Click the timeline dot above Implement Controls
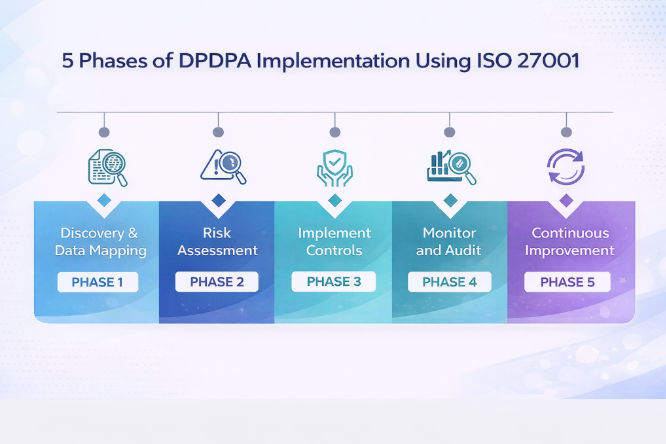This screenshot has height=444, width=666. [x=335, y=132]
